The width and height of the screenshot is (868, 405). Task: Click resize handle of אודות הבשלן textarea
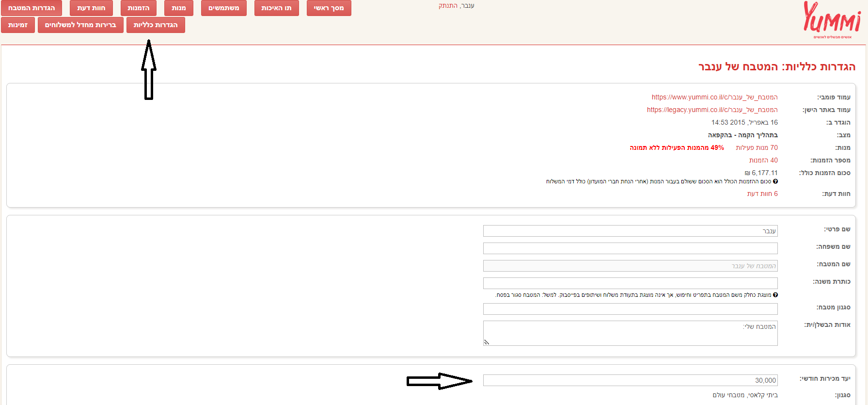(487, 342)
